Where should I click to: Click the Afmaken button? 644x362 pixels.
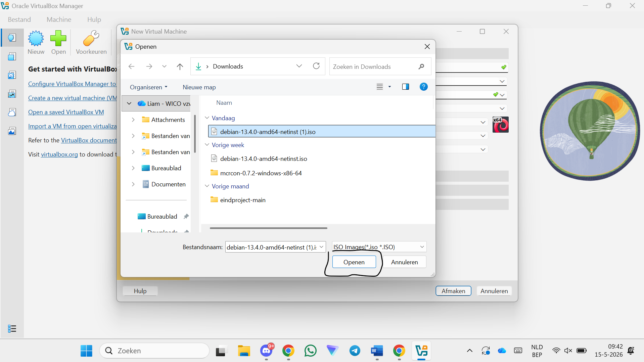click(x=453, y=291)
